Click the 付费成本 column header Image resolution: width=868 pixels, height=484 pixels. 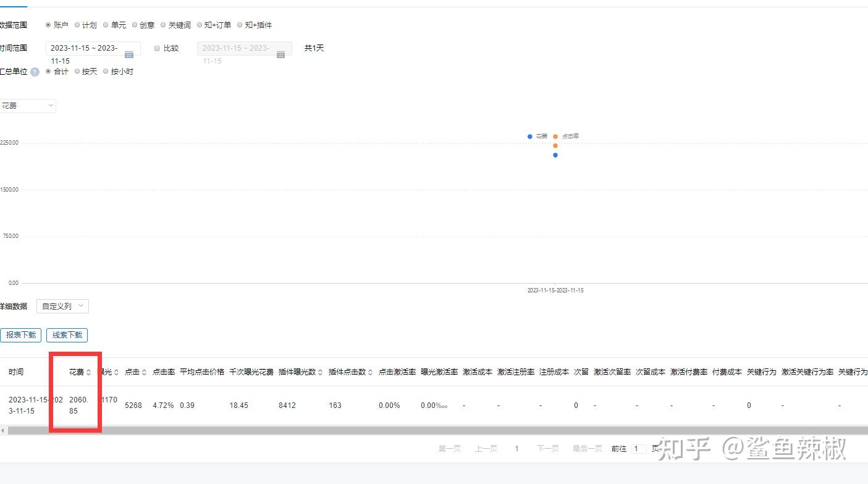pyautogui.click(x=727, y=372)
